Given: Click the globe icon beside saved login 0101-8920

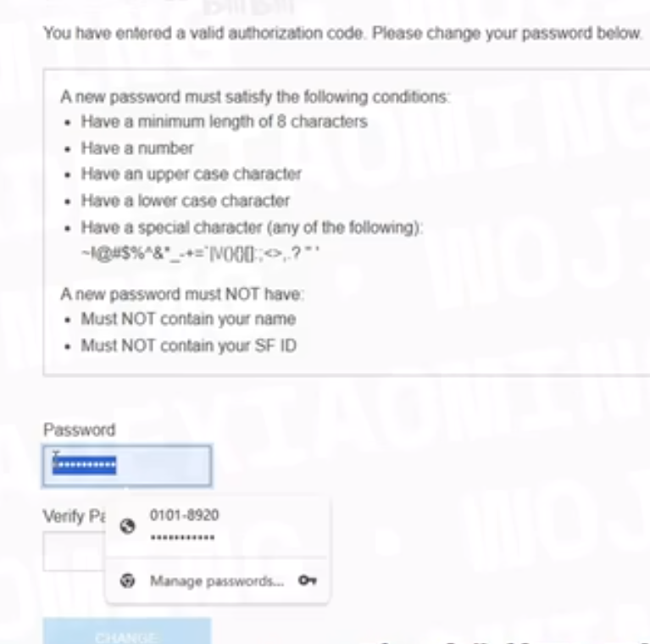Looking at the screenshot, I should [128, 526].
